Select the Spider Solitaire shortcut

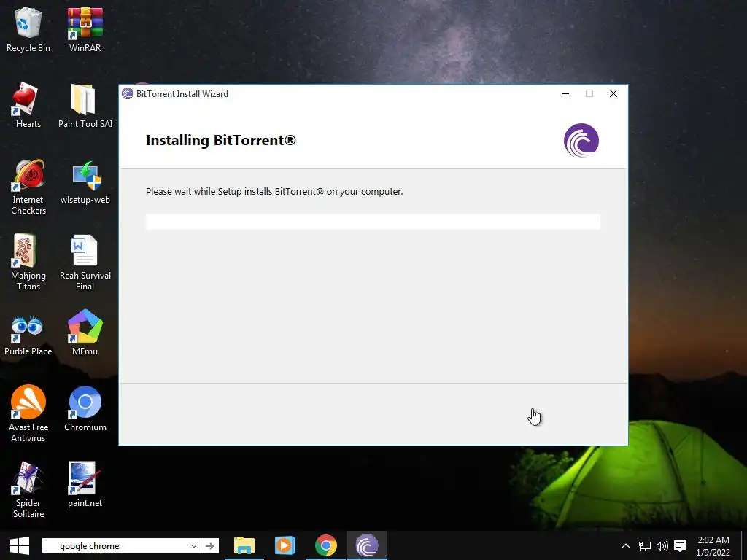point(28,490)
